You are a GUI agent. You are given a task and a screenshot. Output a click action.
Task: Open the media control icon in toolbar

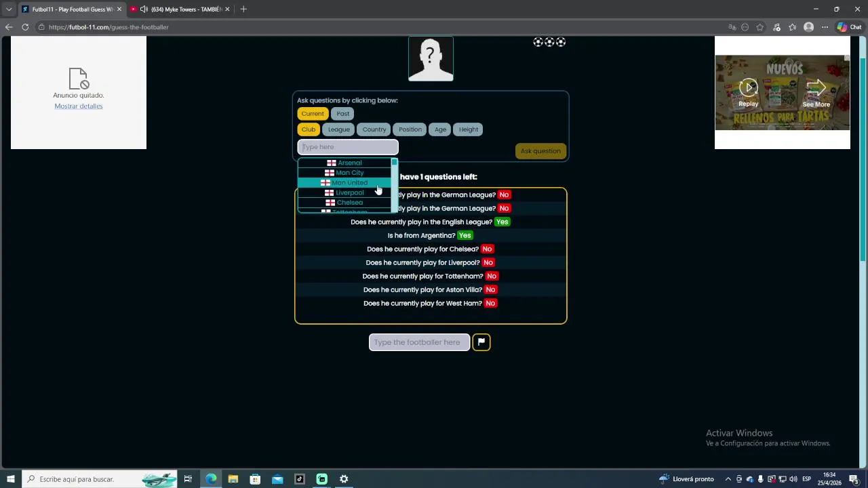(776, 27)
